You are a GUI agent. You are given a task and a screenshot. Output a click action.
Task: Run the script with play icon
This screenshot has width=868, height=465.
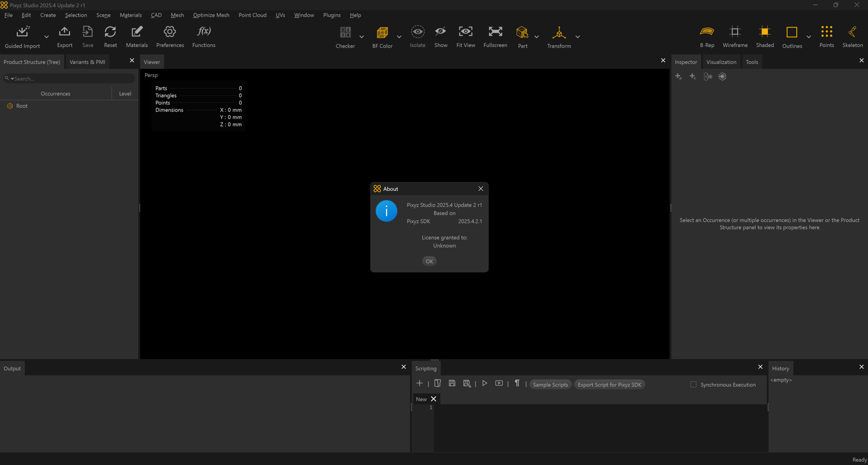(x=484, y=383)
